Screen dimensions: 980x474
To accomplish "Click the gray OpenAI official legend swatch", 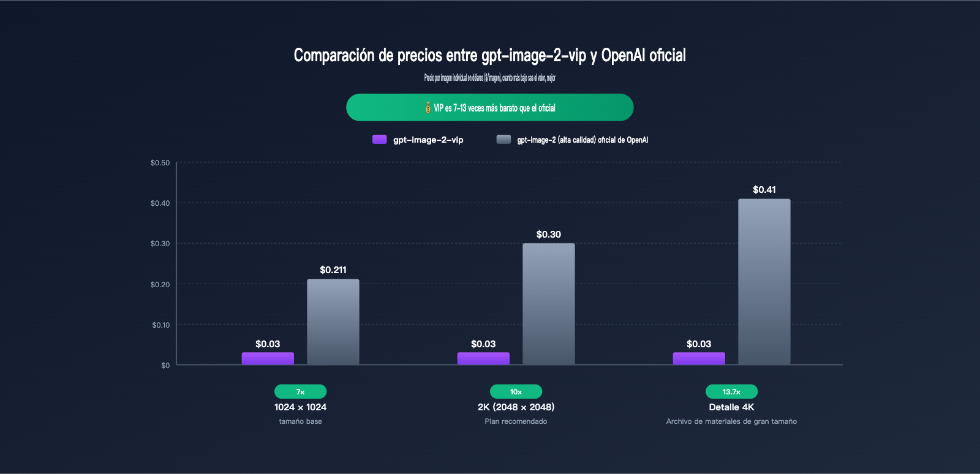I will [x=503, y=140].
